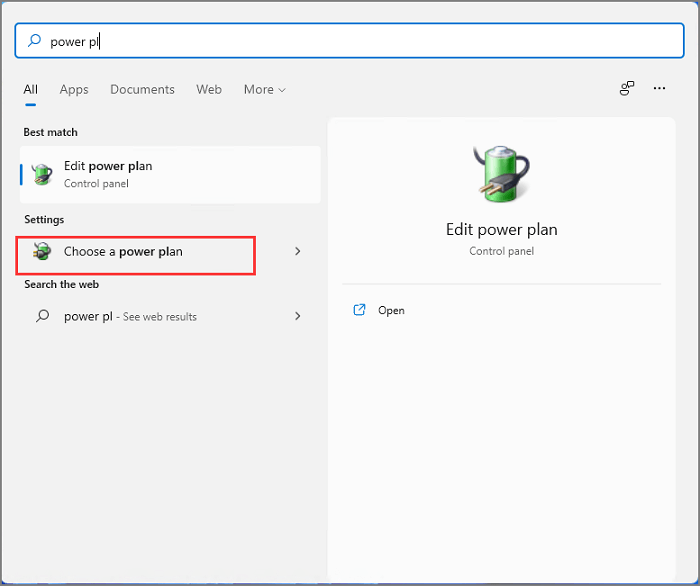
Task: Select the Web search tab
Action: point(209,89)
